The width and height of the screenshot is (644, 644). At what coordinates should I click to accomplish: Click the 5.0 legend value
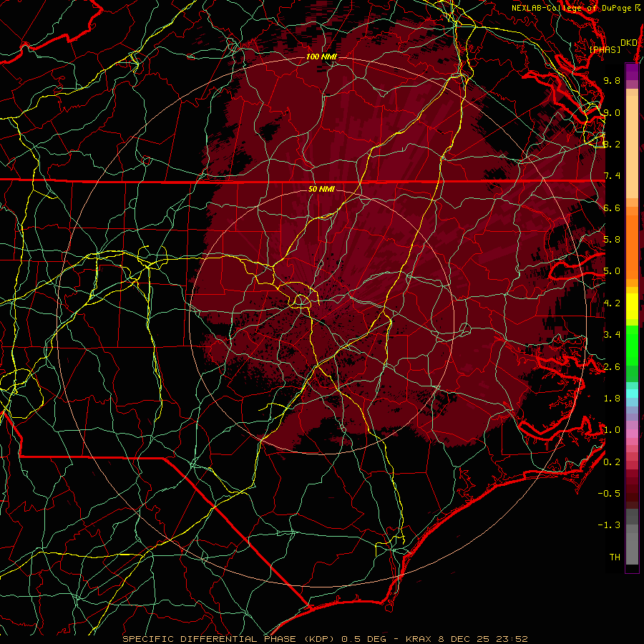pos(612,271)
